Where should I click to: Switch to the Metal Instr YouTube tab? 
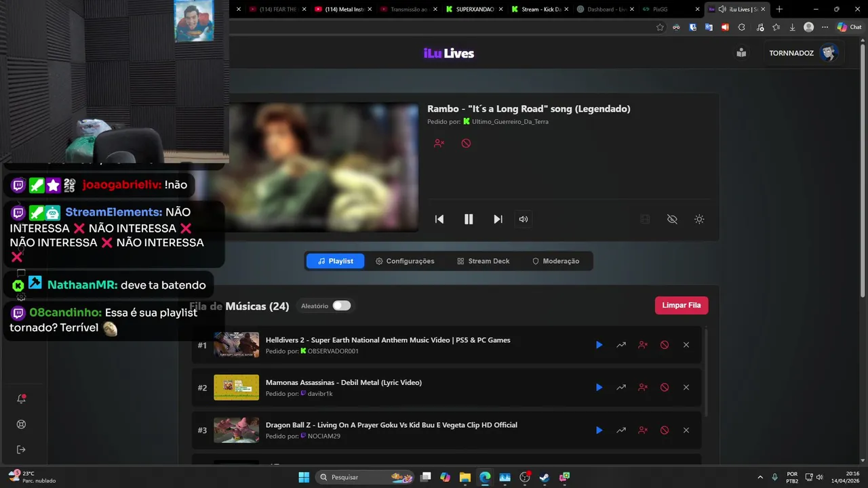[344, 9]
